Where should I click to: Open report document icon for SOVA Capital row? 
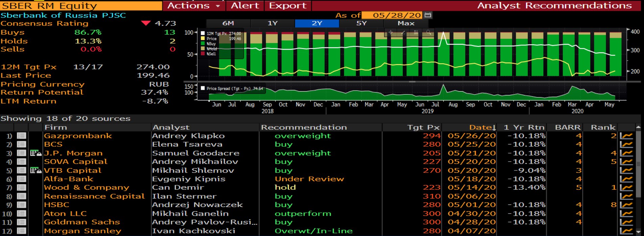pyautogui.click(x=22, y=162)
